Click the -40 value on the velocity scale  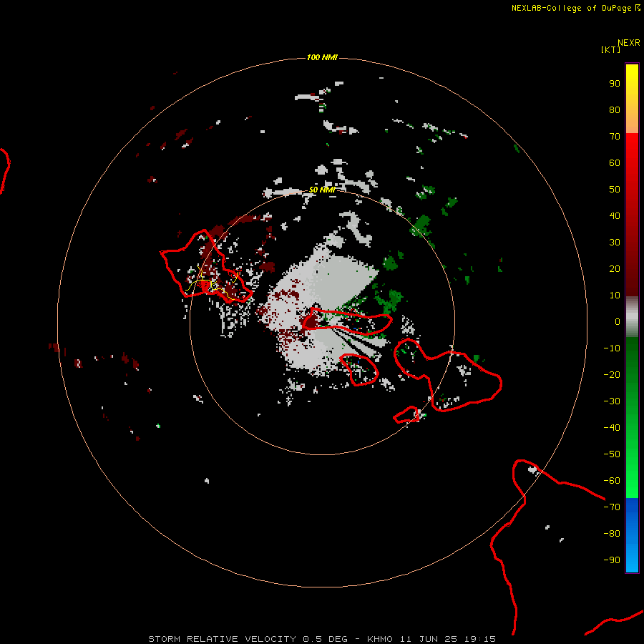[612, 428]
